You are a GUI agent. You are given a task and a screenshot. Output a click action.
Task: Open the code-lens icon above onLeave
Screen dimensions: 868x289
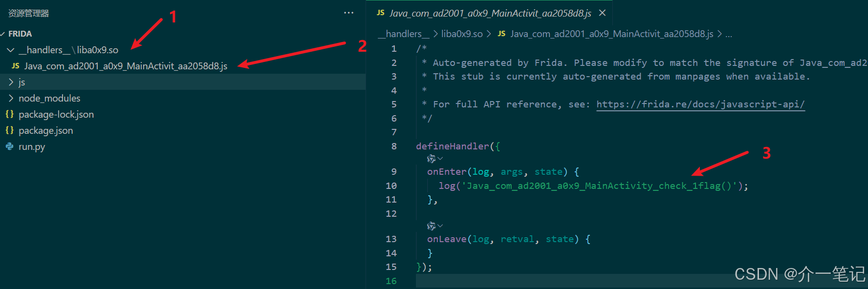click(431, 226)
